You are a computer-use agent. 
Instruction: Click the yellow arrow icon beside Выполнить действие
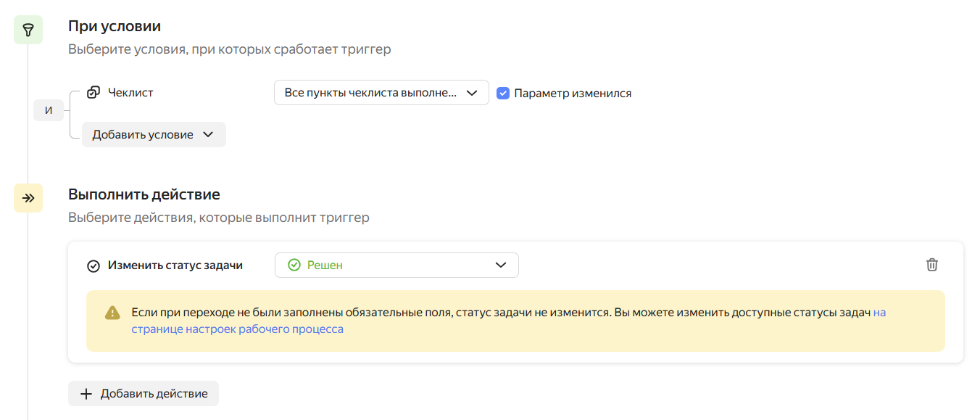click(28, 198)
